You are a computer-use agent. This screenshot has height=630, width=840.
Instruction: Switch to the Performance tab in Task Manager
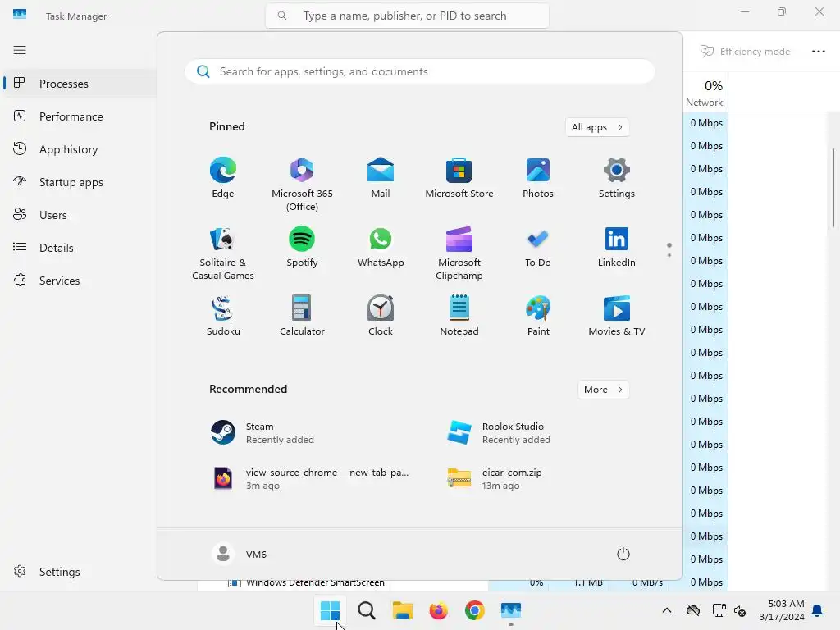(x=80, y=116)
